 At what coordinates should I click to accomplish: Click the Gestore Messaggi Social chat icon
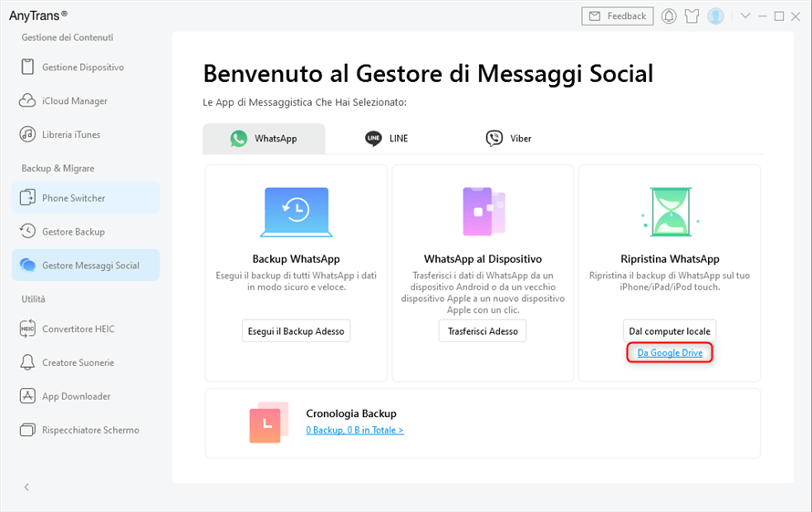(27, 265)
